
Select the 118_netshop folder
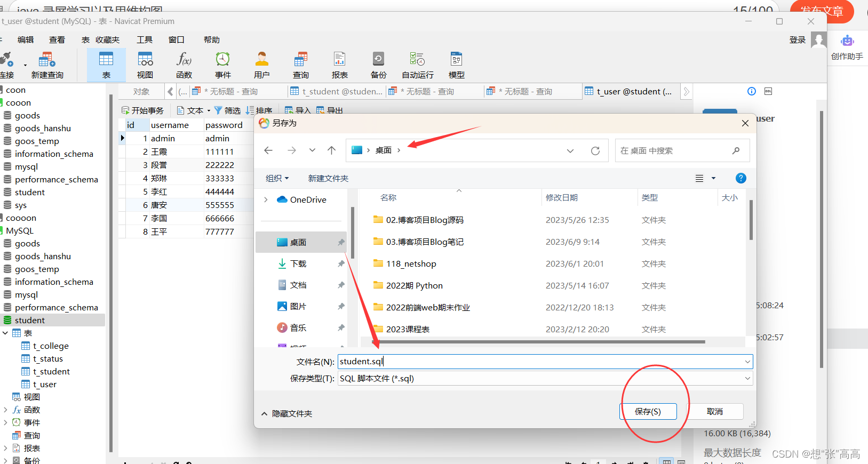coord(411,263)
